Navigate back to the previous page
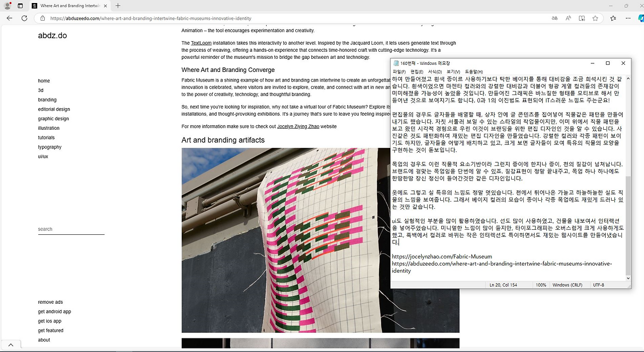The width and height of the screenshot is (644, 352). coord(9,18)
